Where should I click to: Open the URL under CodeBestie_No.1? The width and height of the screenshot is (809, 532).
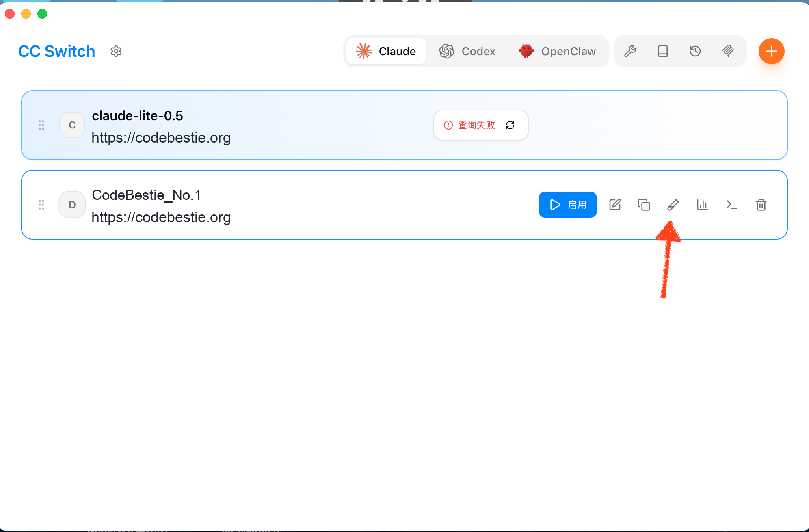point(161,218)
